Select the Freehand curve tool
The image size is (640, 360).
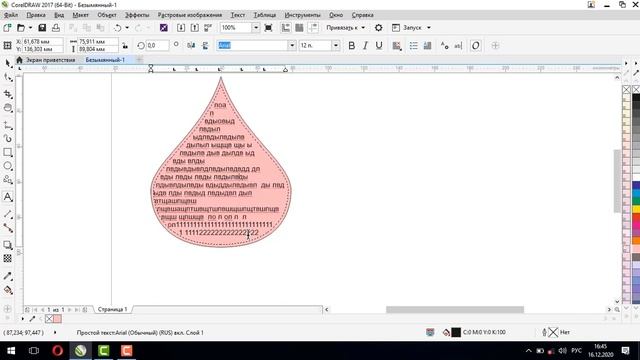[8, 125]
